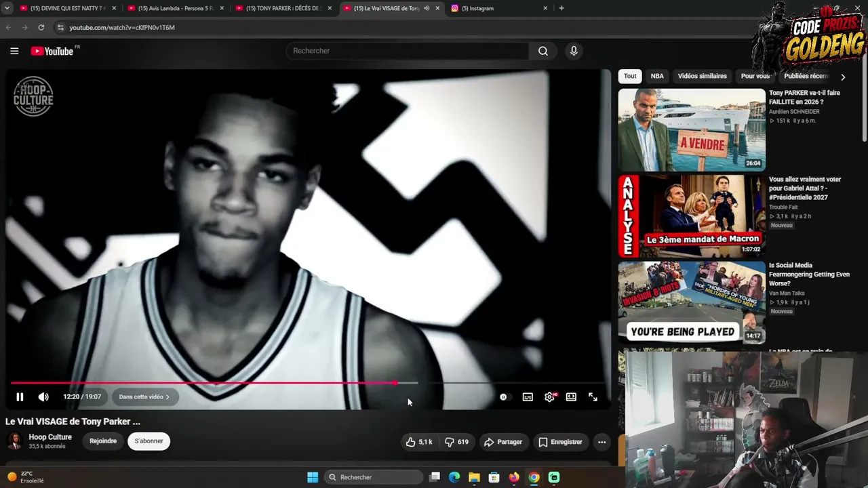
Task: Switch the player to theater mode
Action: (571, 397)
